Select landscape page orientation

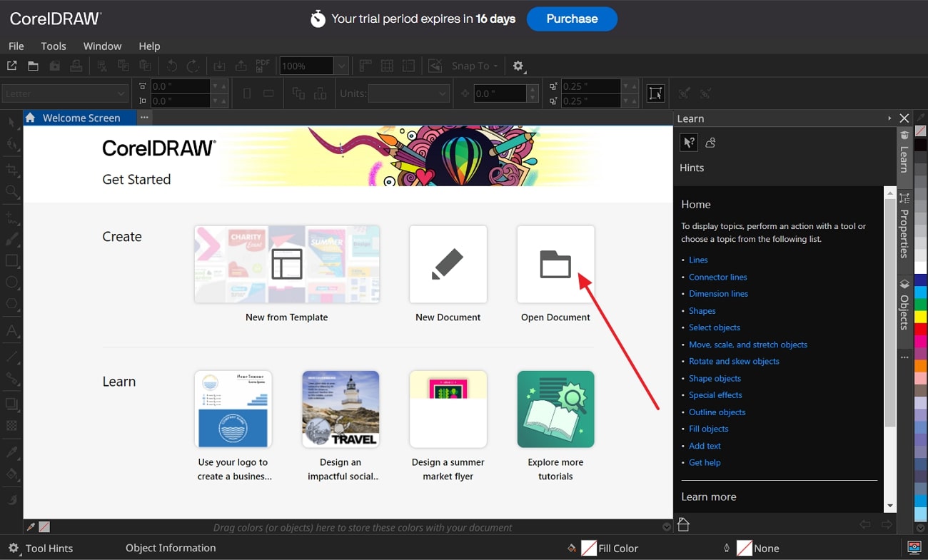268,93
